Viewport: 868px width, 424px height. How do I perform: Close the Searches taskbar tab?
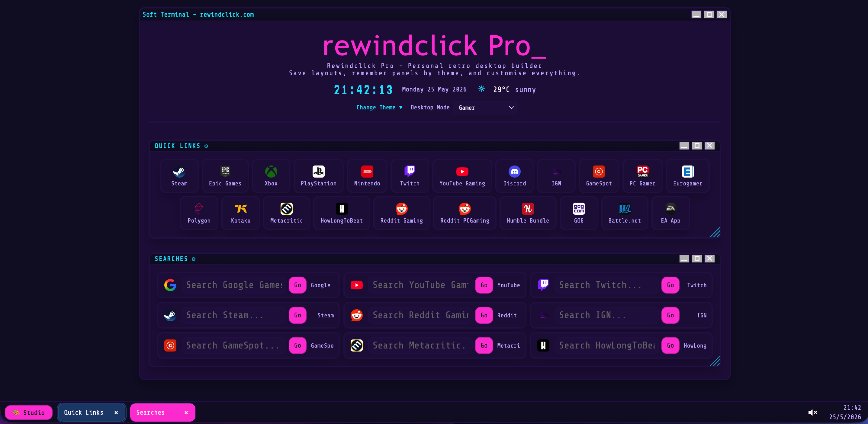[186, 413]
